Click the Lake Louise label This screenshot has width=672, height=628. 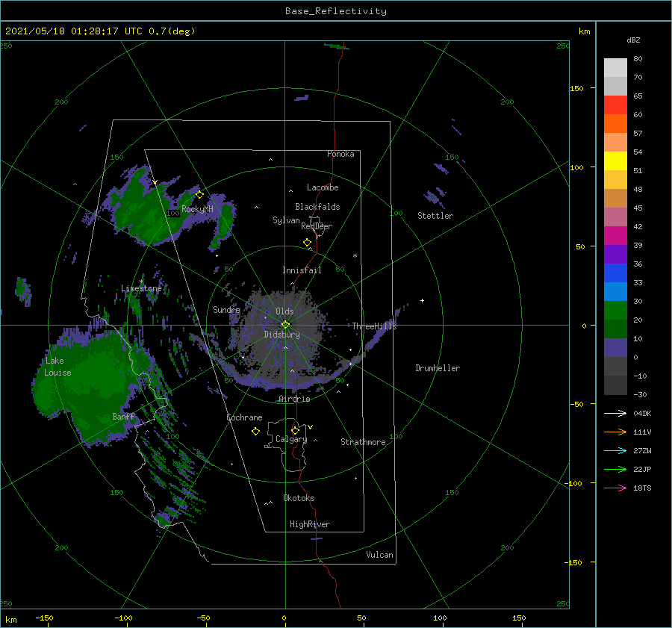tap(57, 367)
